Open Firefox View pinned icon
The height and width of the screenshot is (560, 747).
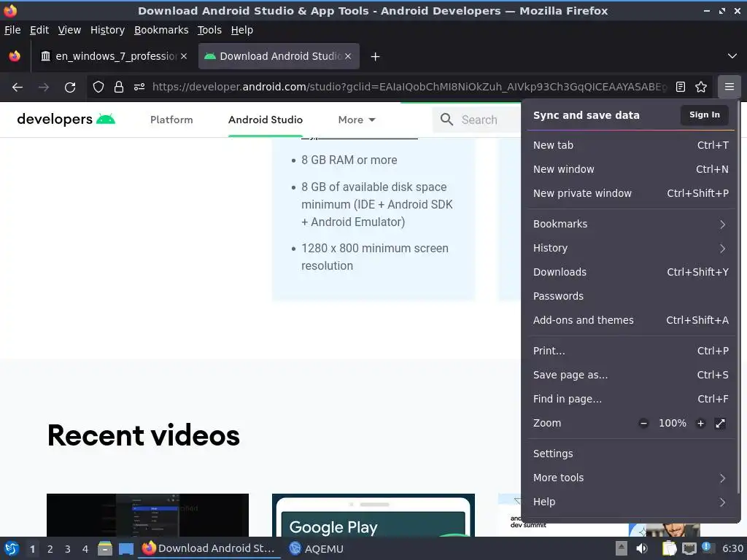pos(15,56)
